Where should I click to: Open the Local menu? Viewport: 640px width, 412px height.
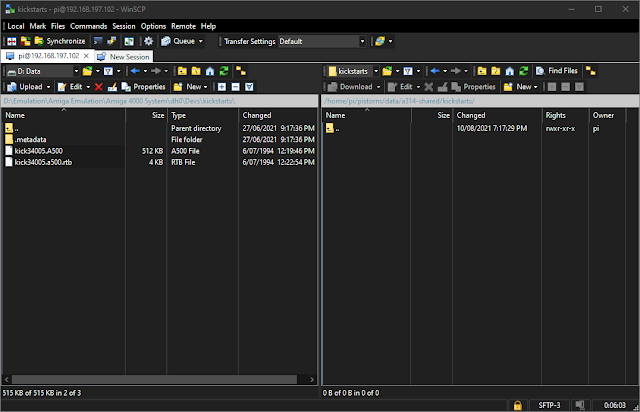pyautogui.click(x=16, y=27)
